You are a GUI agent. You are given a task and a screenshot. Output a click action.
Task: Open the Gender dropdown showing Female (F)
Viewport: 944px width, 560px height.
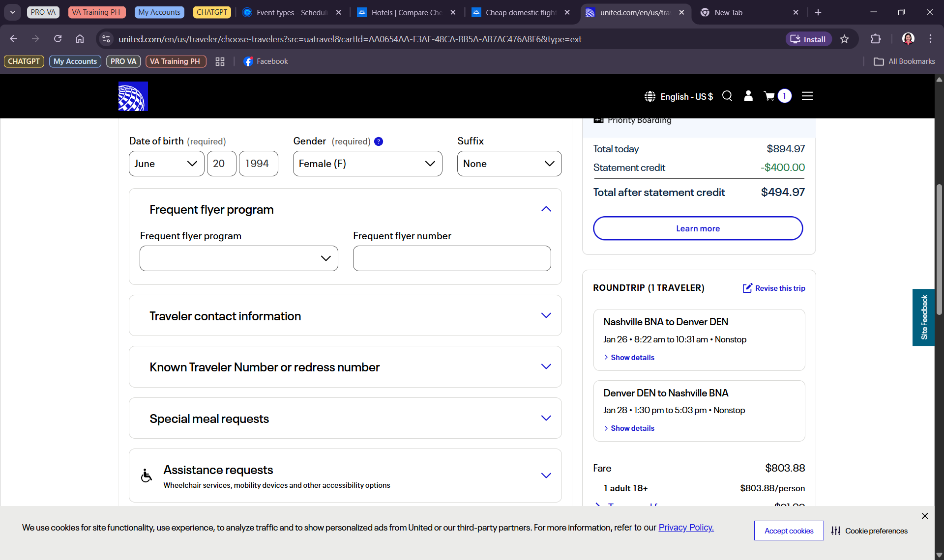pyautogui.click(x=367, y=164)
